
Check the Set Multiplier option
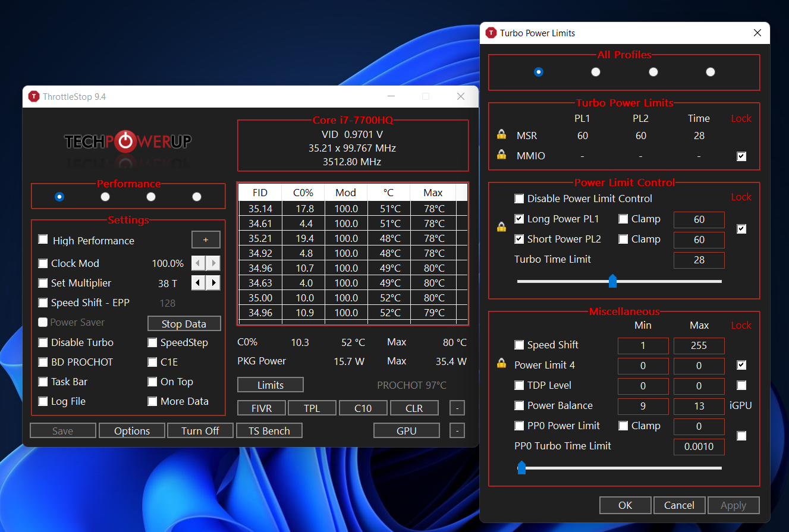point(43,283)
